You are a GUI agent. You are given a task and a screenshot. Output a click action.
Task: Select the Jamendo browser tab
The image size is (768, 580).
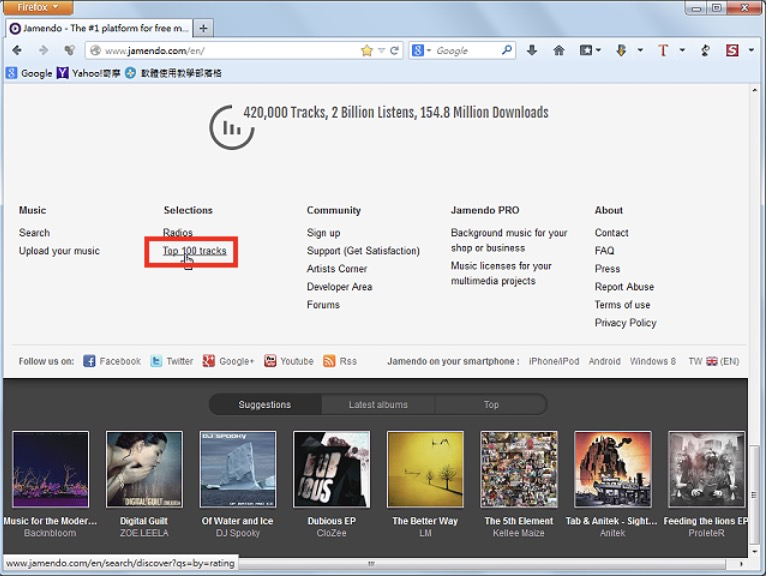coord(99,28)
